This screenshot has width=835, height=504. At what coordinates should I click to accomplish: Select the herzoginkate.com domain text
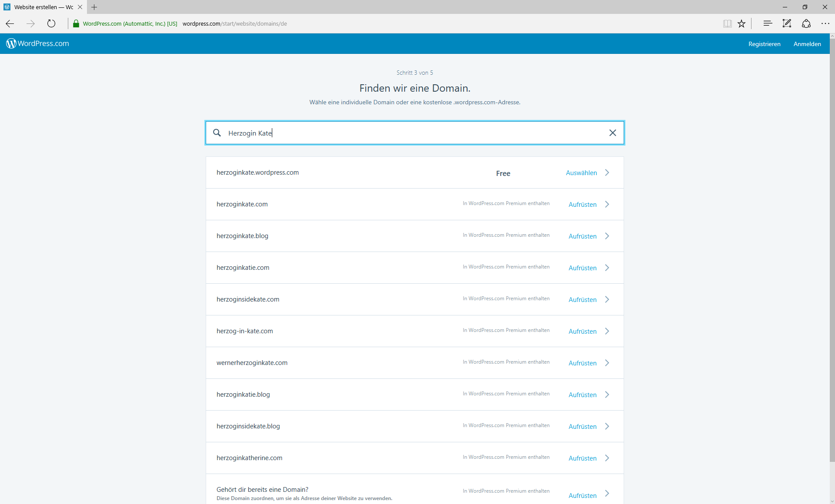tap(242, 204)
